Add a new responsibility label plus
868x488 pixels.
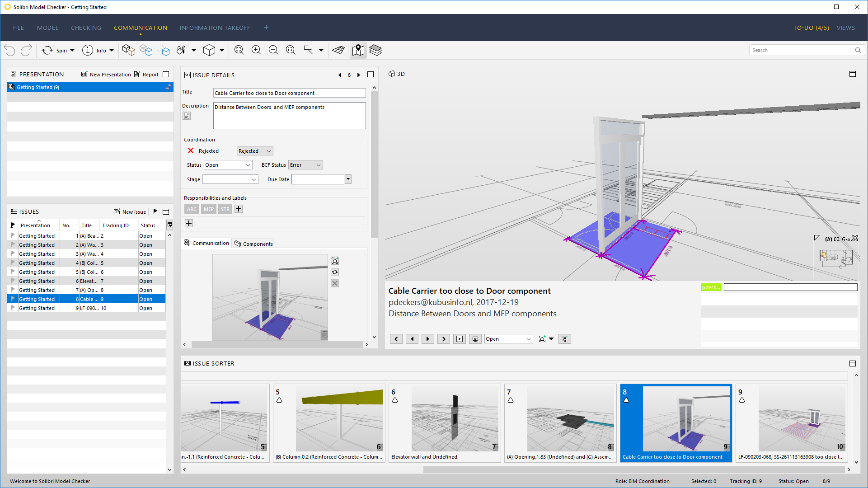(x=239, y=209)
